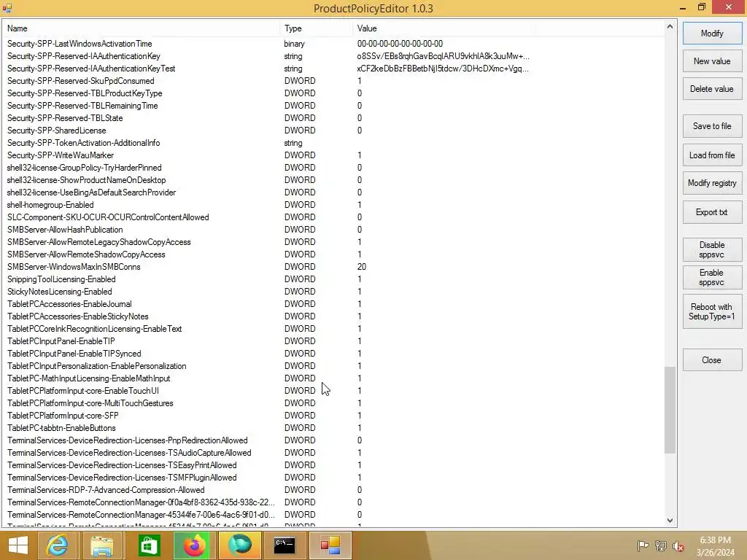747x560 pixels.
Task: Sort list by the Value column header
Action: tap(444, 28)
